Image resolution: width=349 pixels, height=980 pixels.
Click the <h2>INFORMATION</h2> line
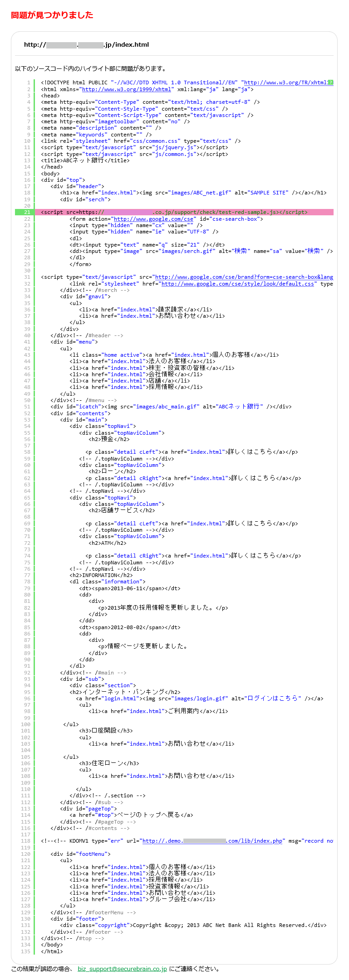coord(101,575)
